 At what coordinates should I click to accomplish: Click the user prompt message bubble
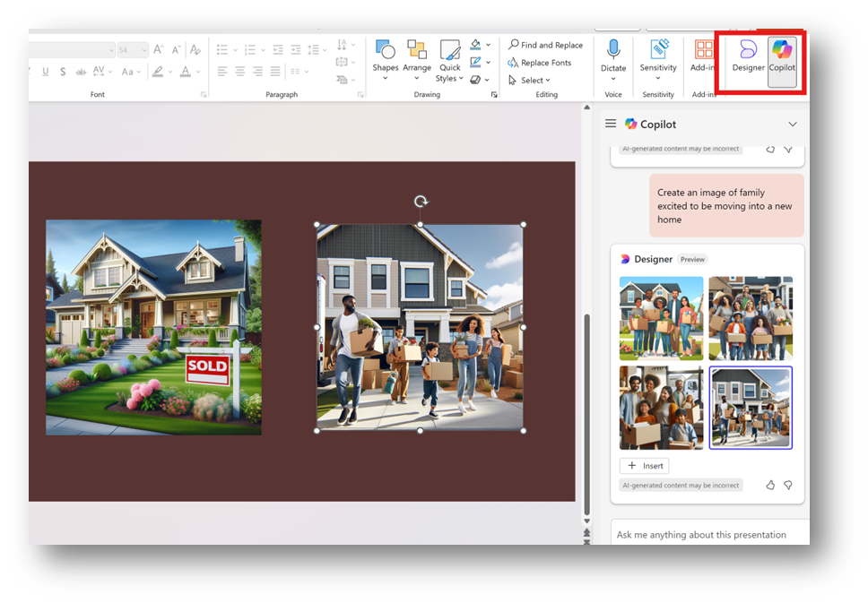[x=726, y=206]
